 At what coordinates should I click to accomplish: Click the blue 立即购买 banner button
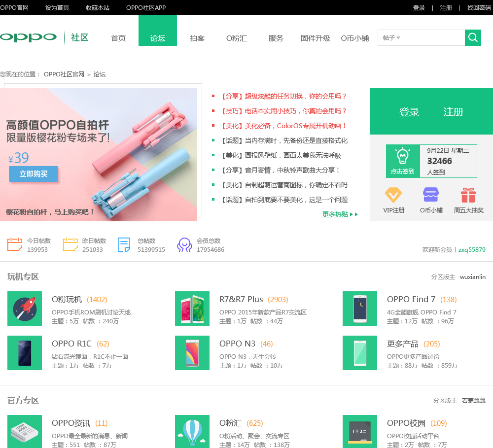(34, 174)
